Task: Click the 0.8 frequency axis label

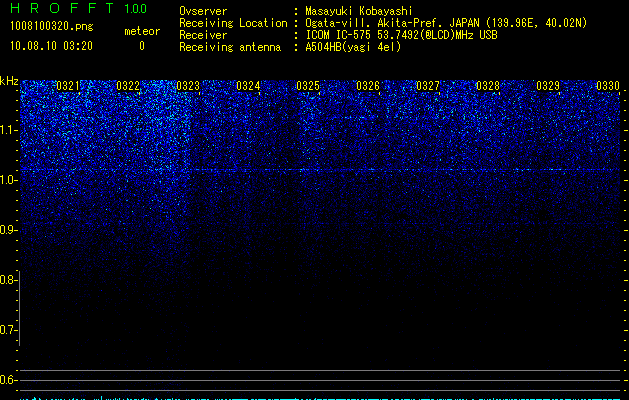Action: (7, 280)
